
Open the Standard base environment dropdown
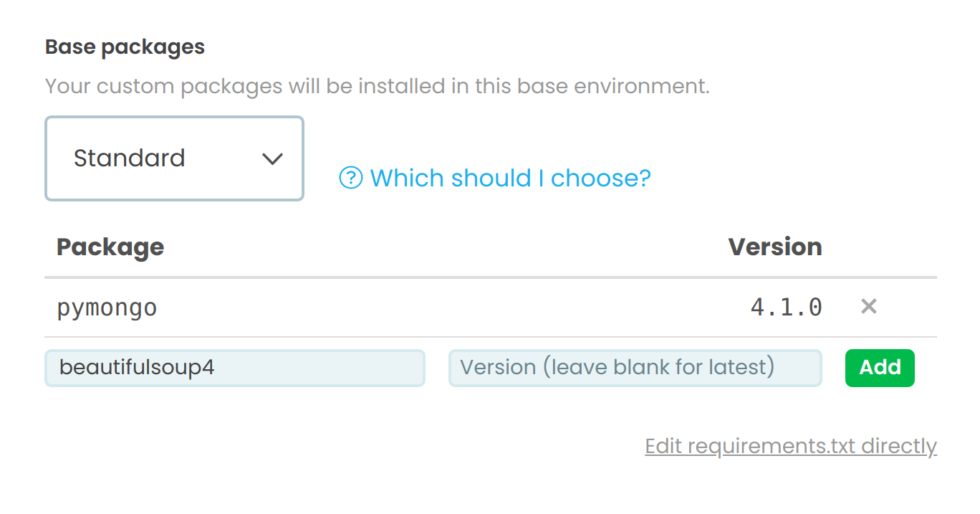tap(174, 158)
